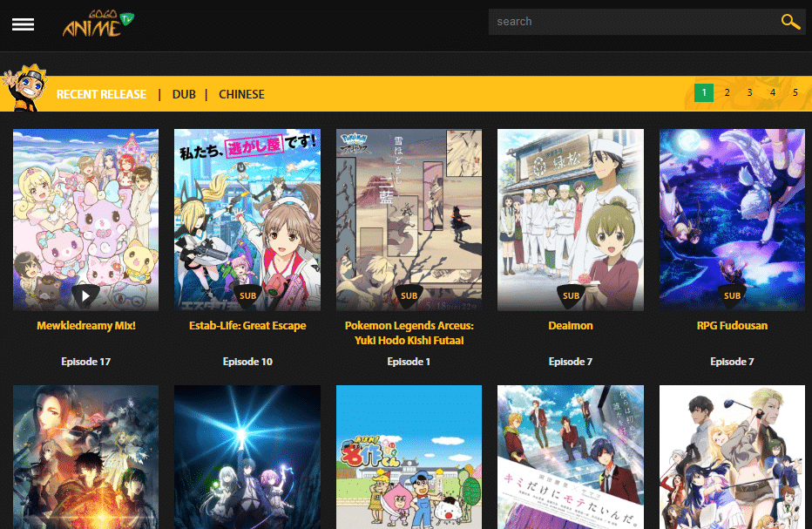The image size is (812, 529).
Task: Click Episode 17 under Mewkledreamy Mix!
Action: [86, 362]
